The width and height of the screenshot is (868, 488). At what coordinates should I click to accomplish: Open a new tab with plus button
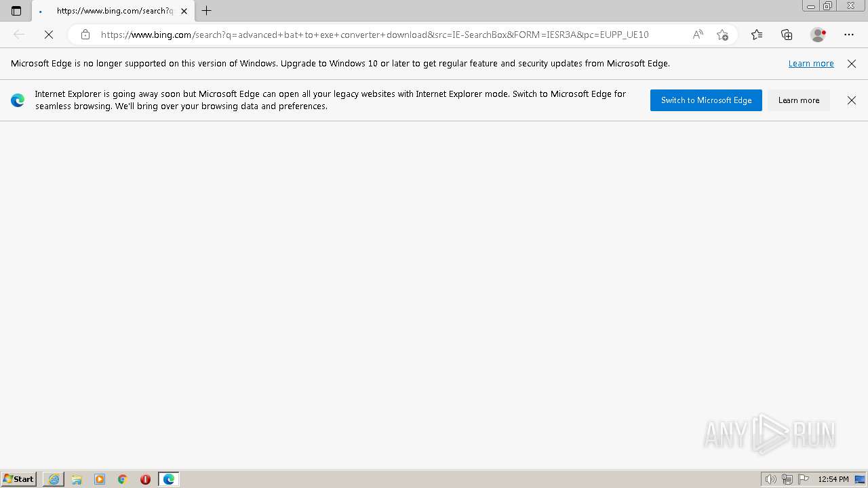point(207,11)
